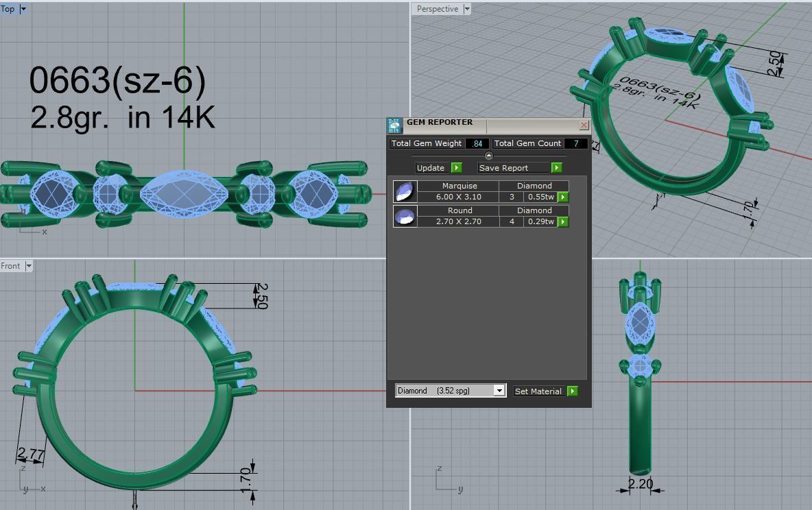Click the Set Material green arrow

pyautogui.click(x=572, y=391)
